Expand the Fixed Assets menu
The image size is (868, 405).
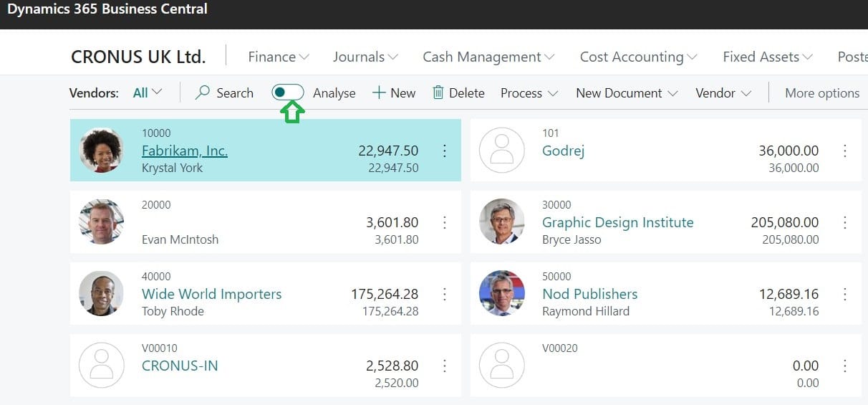768,57
